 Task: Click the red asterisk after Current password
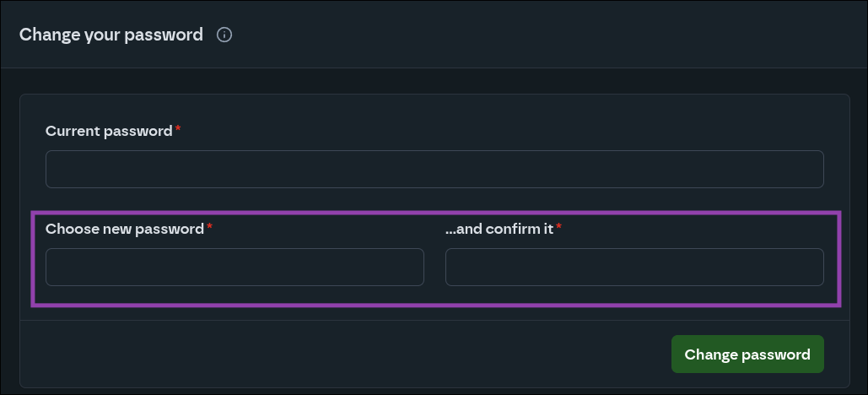pos(178,130)
